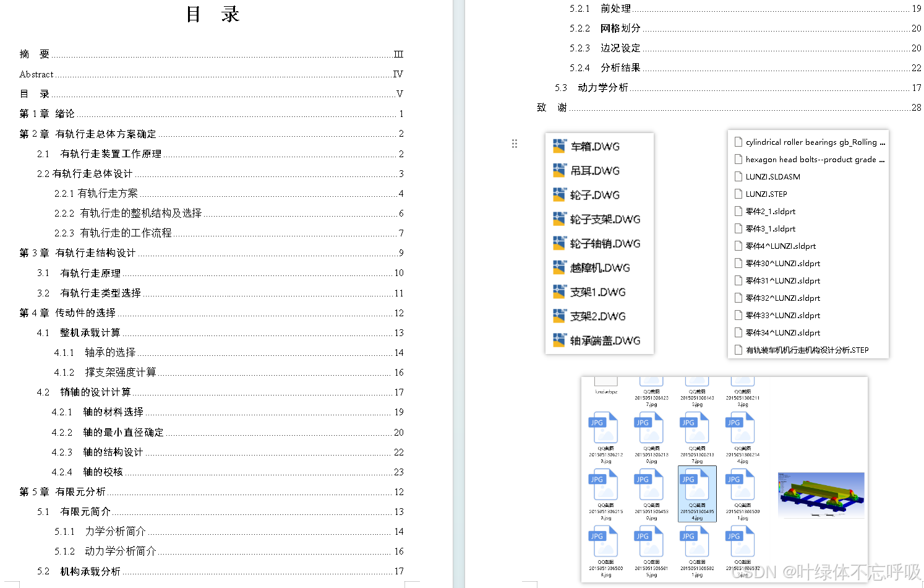
Task: Click icon beside 零件3_1.sldprt
Action: coord(738,228)
